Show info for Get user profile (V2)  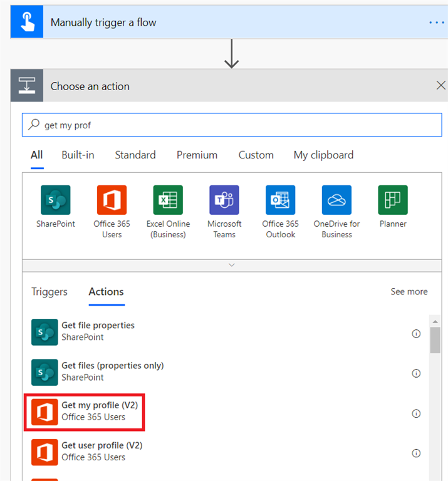pos(416,453)
